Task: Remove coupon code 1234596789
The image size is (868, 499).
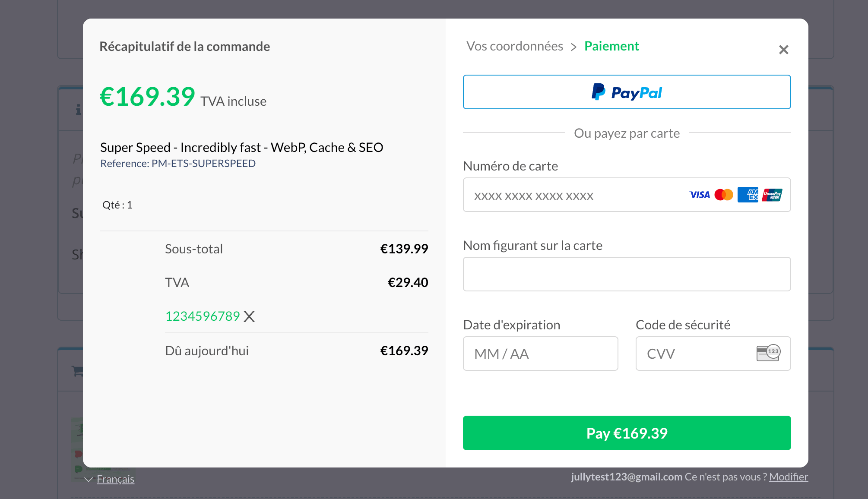Action: [249, 316]
